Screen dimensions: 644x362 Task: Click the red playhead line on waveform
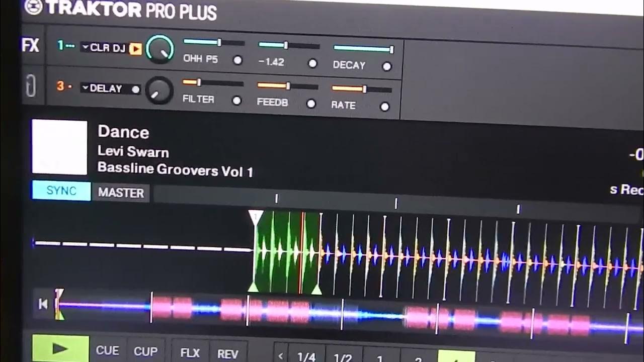302,252
